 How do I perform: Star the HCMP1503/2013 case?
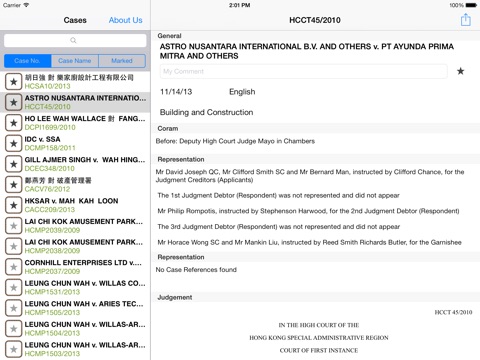[13, 349]
